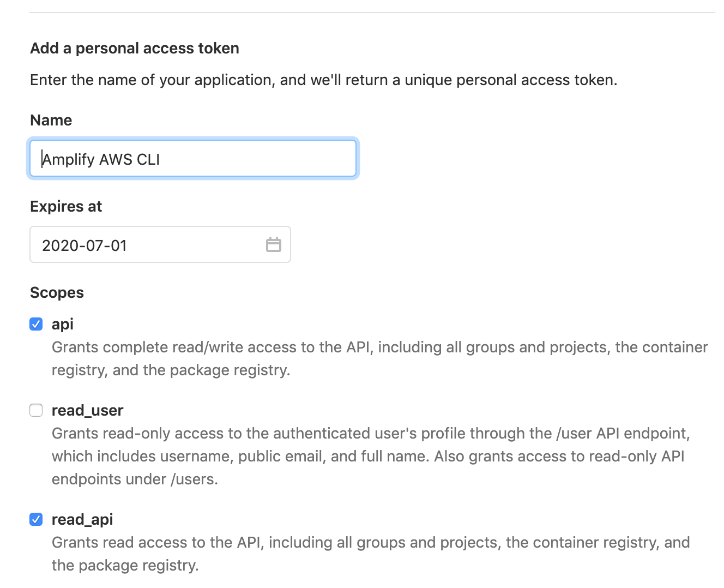Click the read_api scope label

(x=82, y=519)
